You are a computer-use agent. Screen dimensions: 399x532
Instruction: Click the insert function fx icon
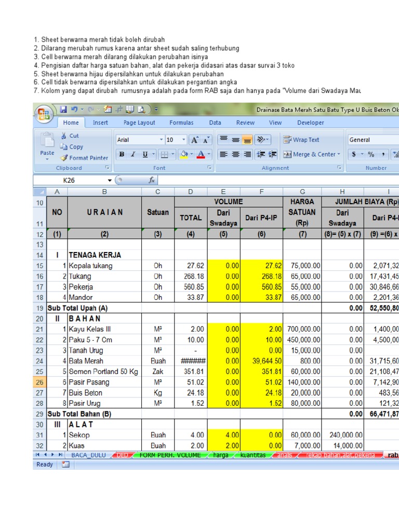152,180
